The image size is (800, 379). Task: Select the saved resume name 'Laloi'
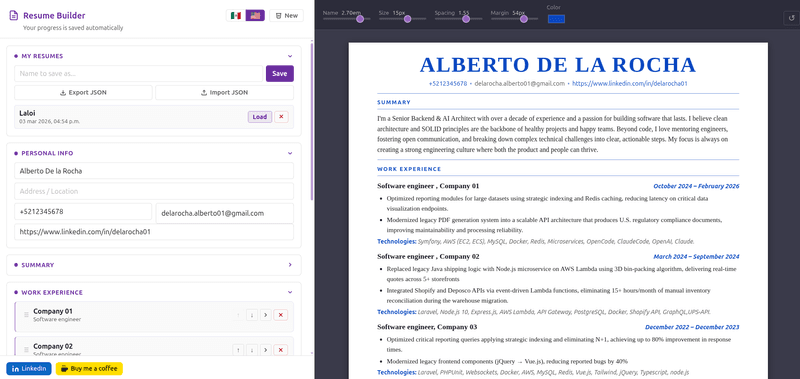click(28, 113)
